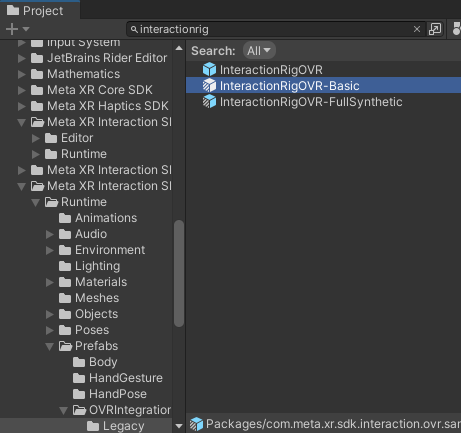Click the HandGesture folder icon
The width and height of the screenshot is (461, 433).
click(79, 378)
